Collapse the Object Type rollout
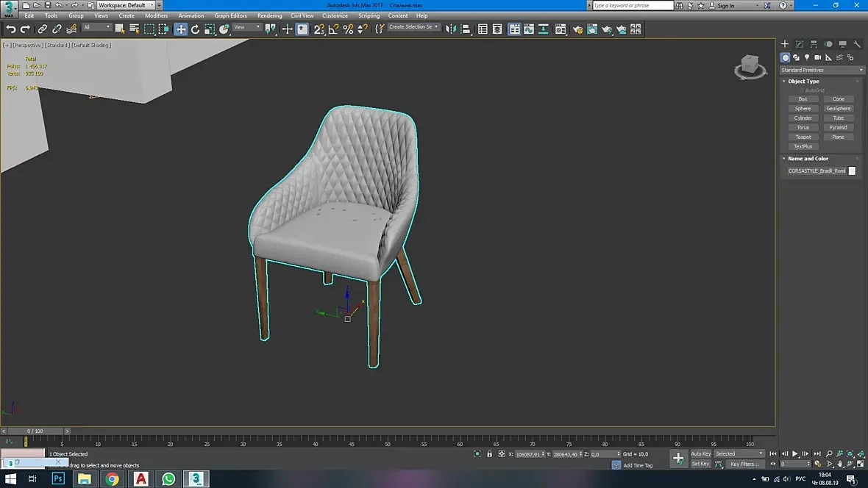868x488 pixels. [803, 82]
